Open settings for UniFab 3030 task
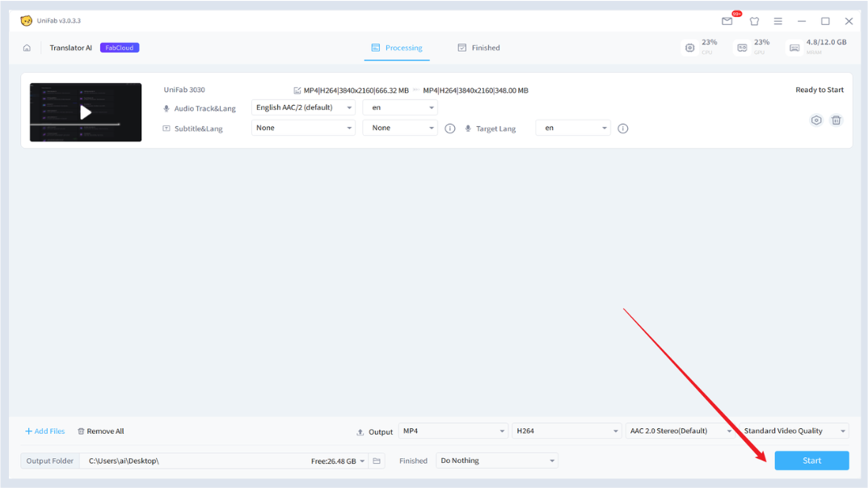 coord(816,120)
